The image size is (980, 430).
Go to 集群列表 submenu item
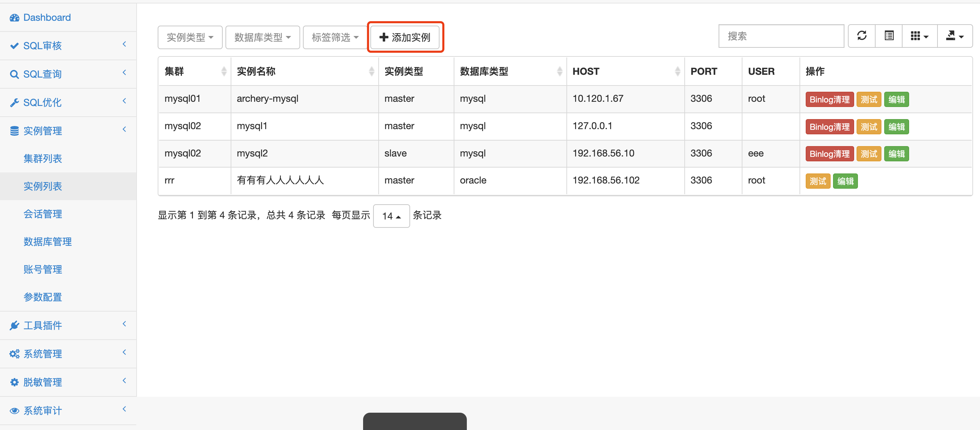pos(43,159)
